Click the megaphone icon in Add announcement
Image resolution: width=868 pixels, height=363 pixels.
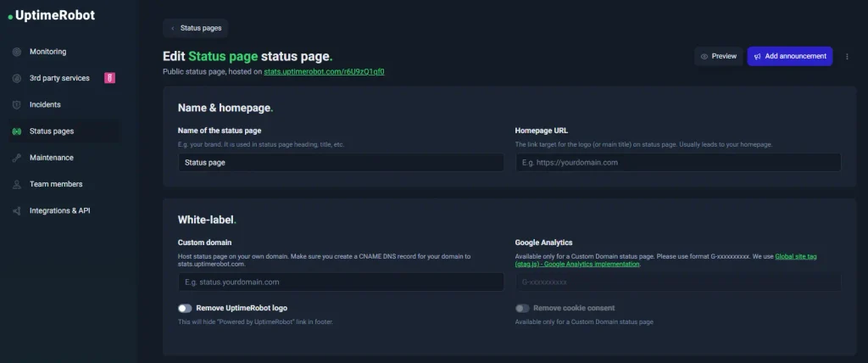click(x=757, y=57)
